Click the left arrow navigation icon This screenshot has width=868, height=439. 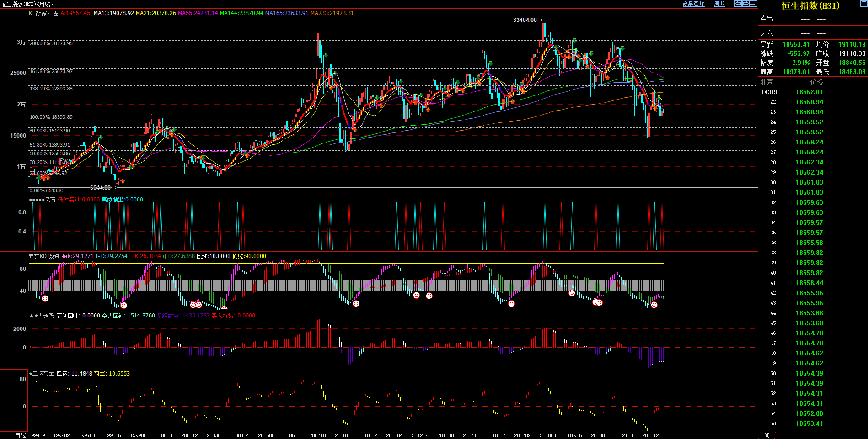point(738,4)
